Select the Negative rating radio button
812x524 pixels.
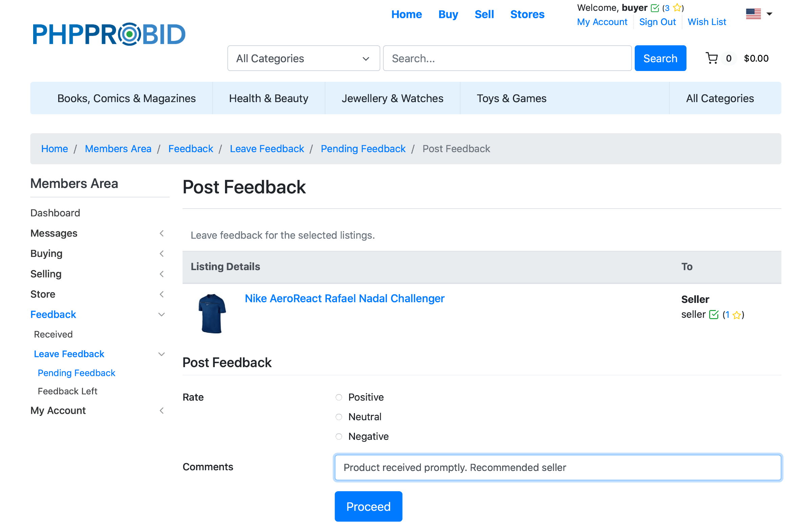339,436
